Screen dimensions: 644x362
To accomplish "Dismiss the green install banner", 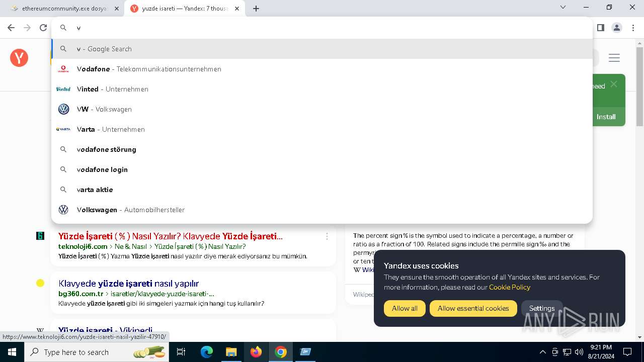I will [614, 84].
